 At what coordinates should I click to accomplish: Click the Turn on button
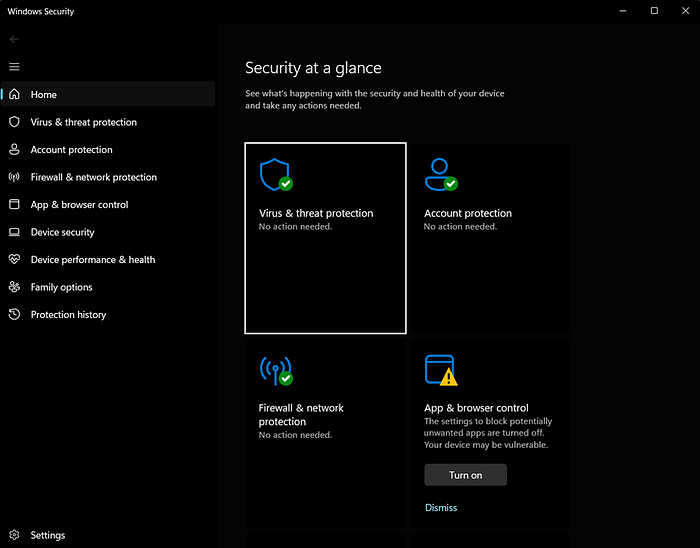click(465, 475)
